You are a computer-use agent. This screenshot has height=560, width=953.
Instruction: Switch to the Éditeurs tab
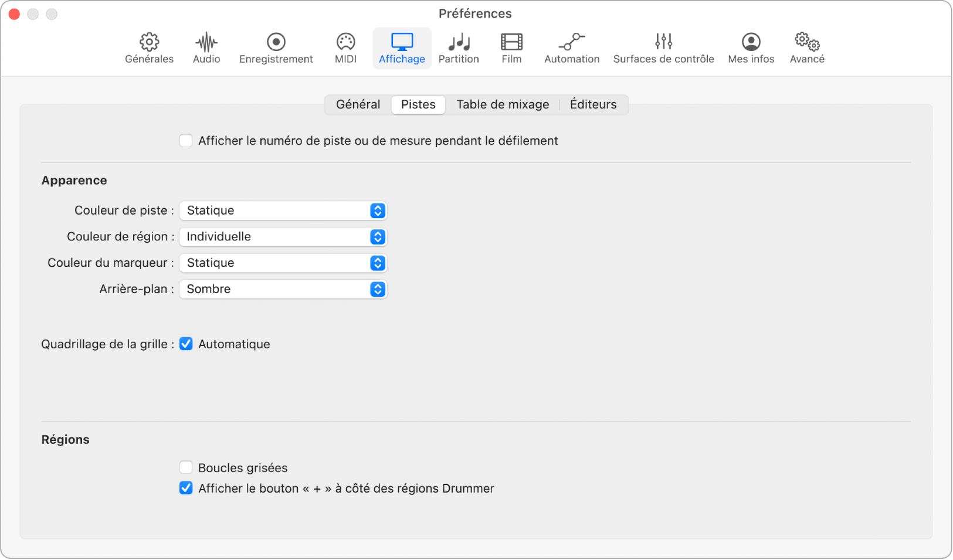click(593, 105)
